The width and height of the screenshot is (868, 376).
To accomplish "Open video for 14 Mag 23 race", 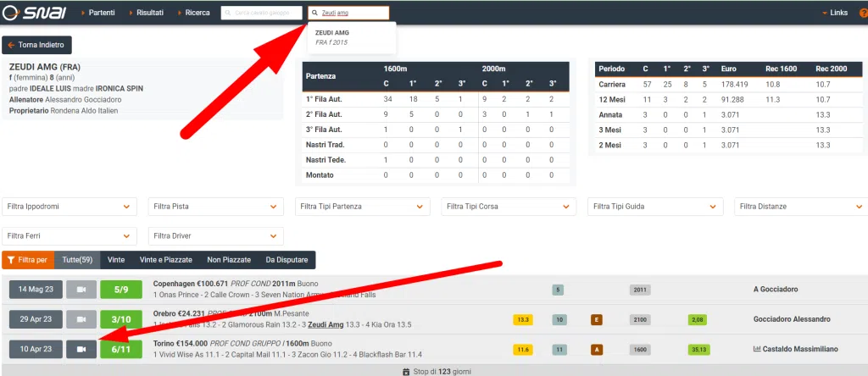I will pos(81,289).
